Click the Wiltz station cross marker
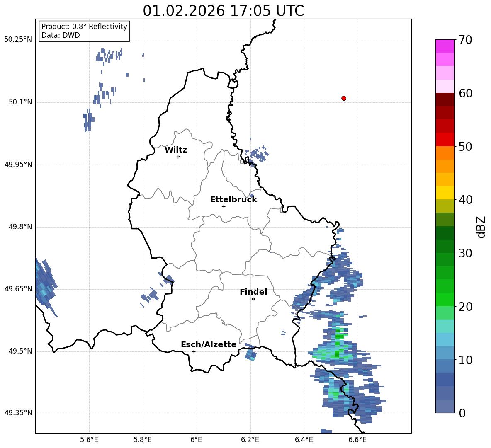The height and width of the screenshot is (448, 491). [178, 157]
